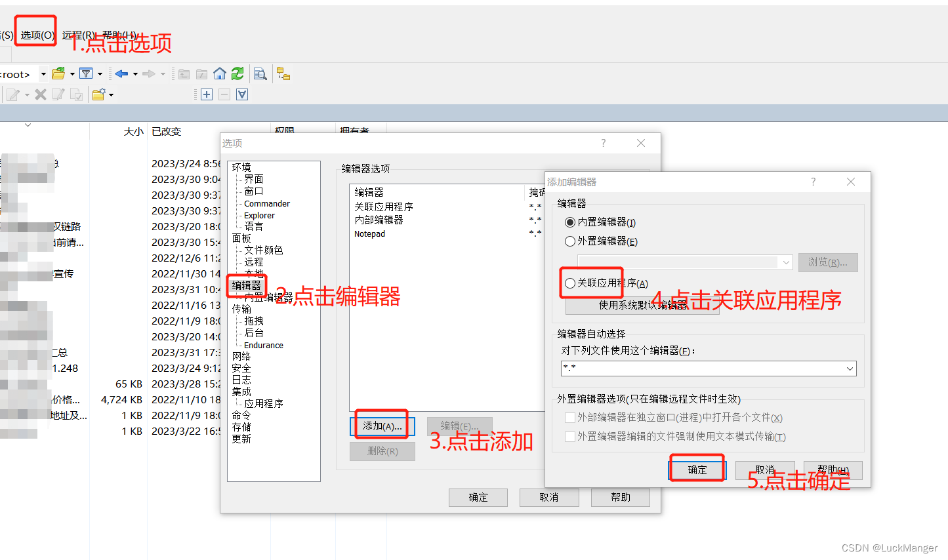Open the 远程(R) menu
The image size is (948, 560).
[x=79, y=35]
